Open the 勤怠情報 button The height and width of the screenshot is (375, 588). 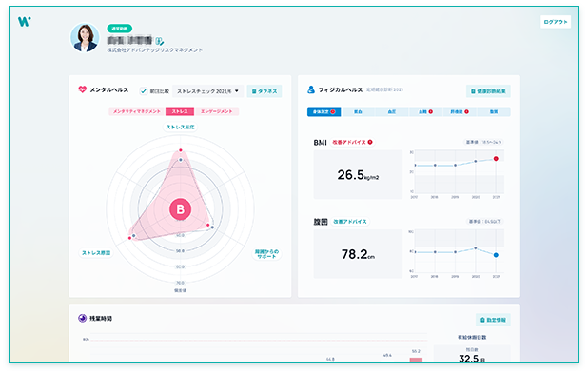tap(493, 320)
